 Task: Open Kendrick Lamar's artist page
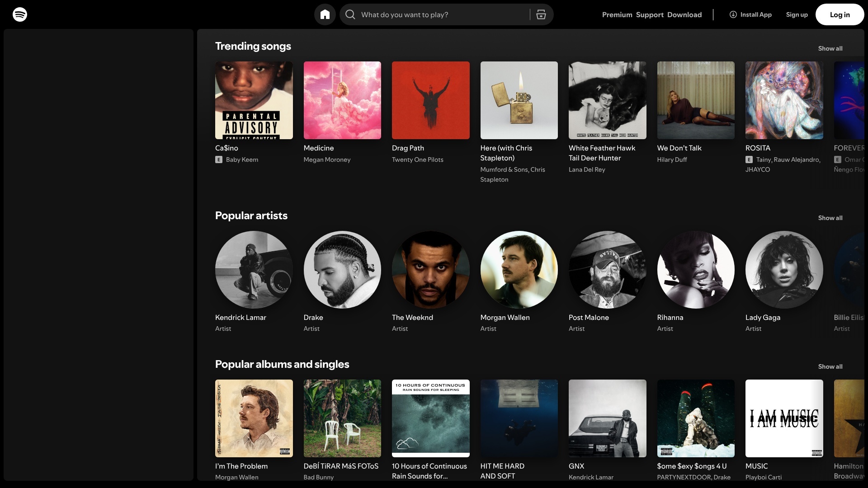pos(254,270)
